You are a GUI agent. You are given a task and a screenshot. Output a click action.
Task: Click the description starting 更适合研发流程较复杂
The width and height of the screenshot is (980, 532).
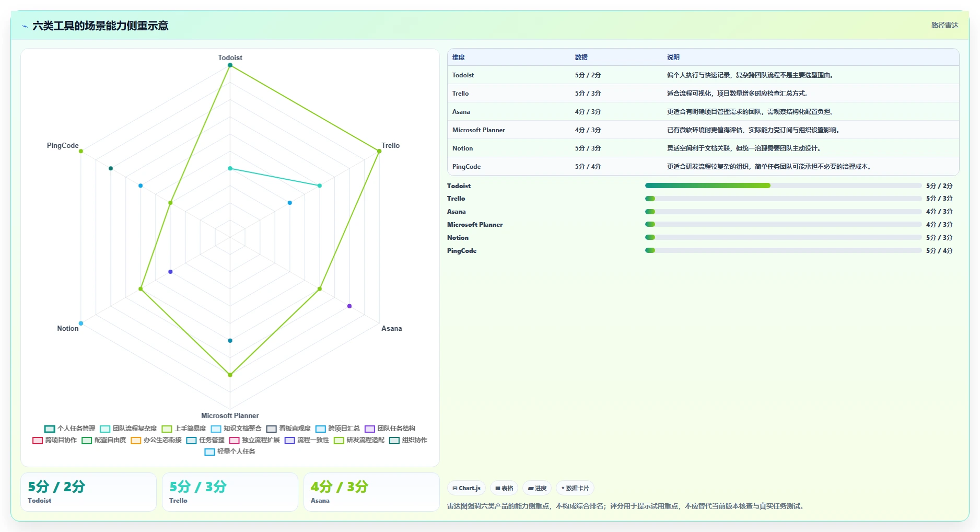(770, 167)
